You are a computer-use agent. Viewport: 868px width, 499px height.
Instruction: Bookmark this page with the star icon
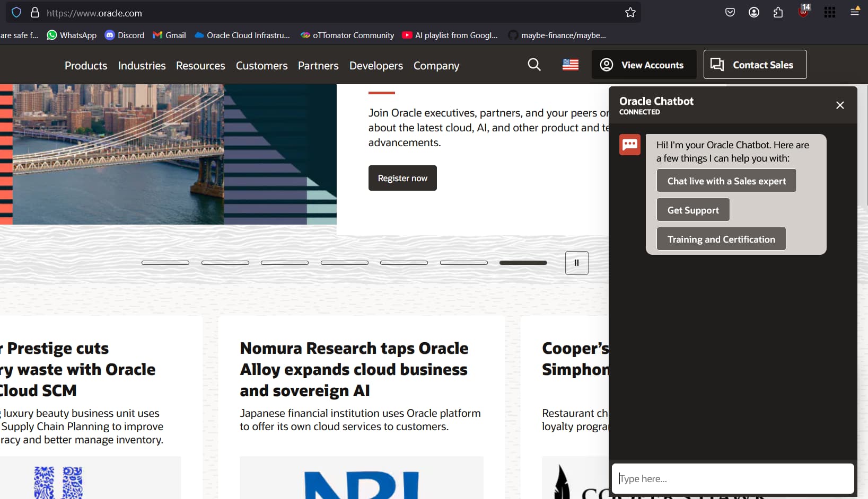point(630,13)
